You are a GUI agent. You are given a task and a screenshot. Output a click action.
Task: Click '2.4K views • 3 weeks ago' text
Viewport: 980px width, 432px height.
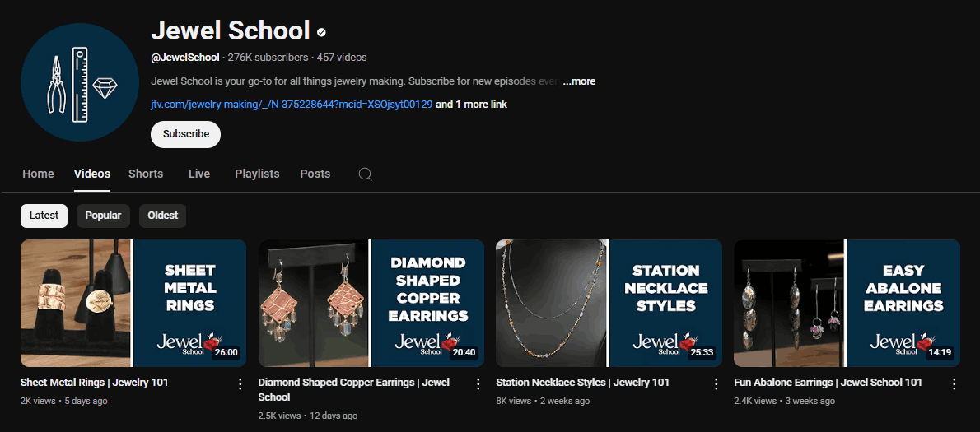point(783,401)
